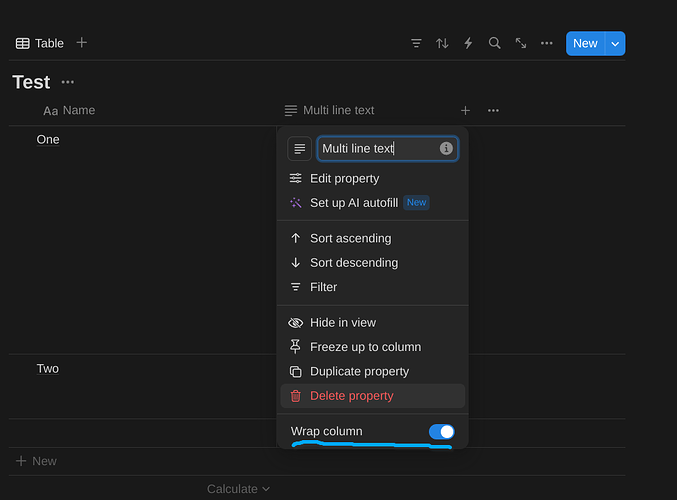Change the property type icon in popup
Screen dimensions: 677x500
point(299,149)
